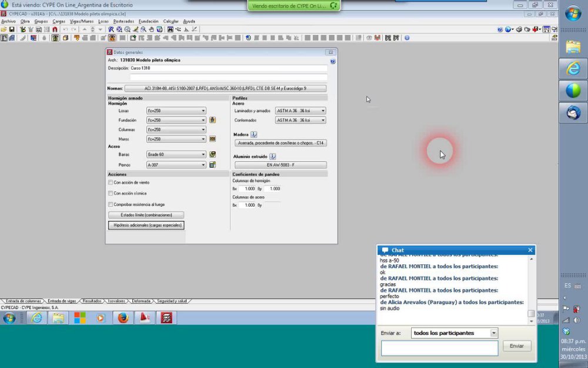Enable 'Comprobar resistencia al fuego' checkbox
Viewport: 588px width, 368px height.
coord(111,205)
